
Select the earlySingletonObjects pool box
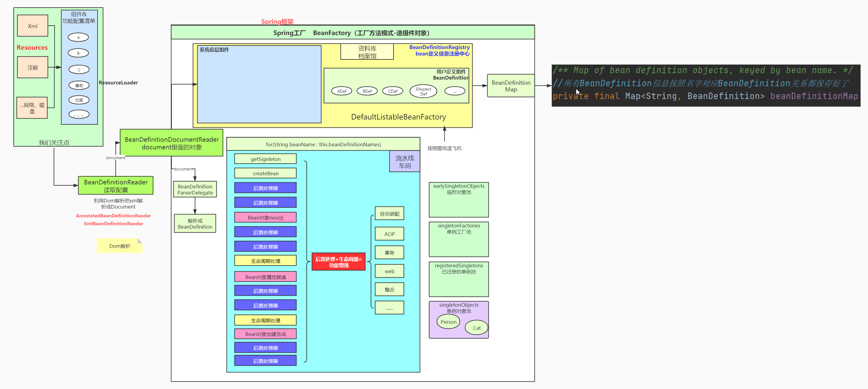458,200
